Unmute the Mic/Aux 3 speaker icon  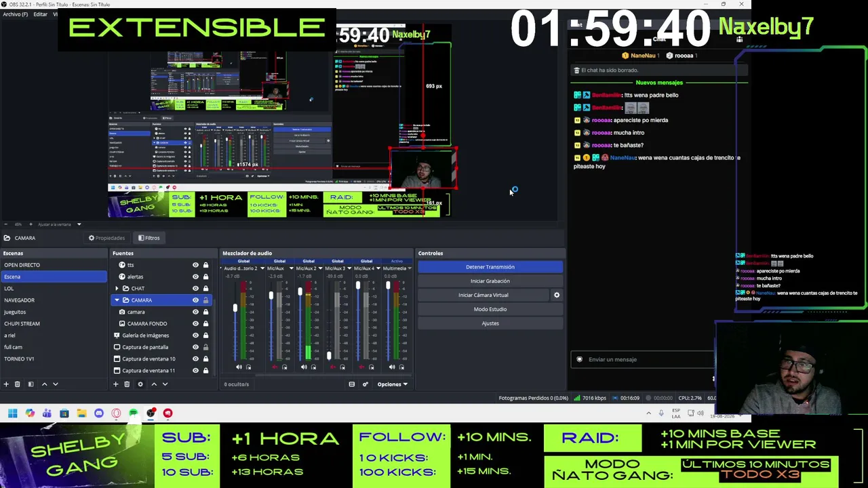[x=333, y=367]
